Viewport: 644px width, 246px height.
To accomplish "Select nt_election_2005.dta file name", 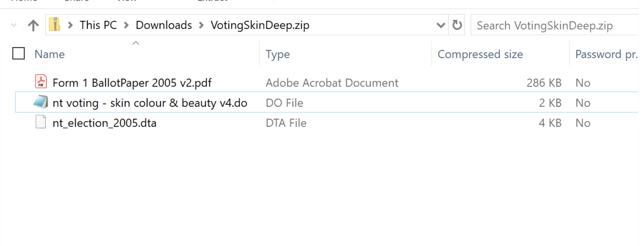I will click(x=104, y=123).
